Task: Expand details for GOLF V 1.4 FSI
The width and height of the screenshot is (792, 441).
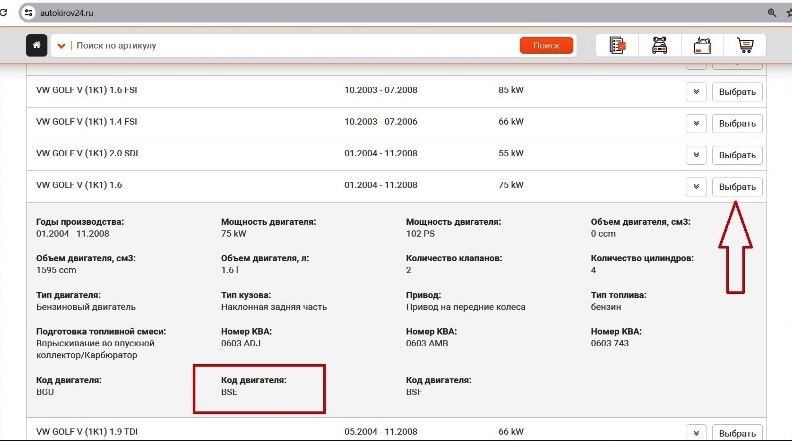Action: [696, 123]
